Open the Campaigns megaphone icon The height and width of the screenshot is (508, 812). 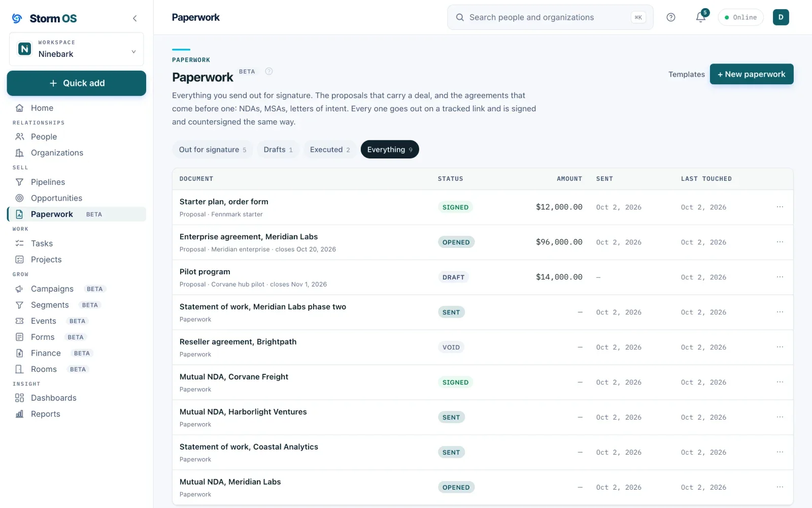(x=19, y=289)
